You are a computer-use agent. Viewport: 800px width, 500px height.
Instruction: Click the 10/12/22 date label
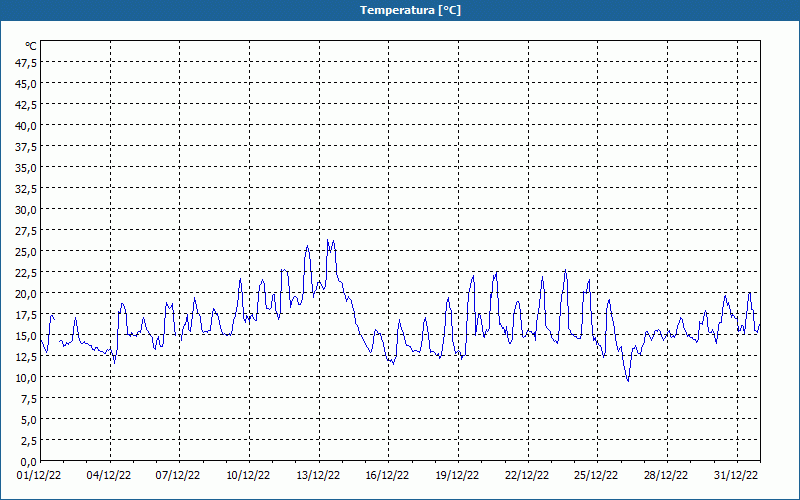point(248,476)
